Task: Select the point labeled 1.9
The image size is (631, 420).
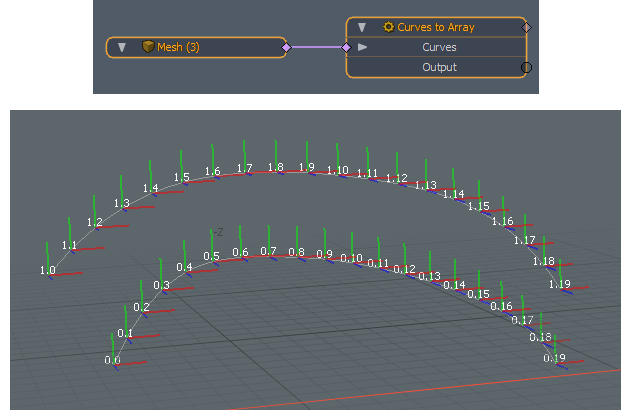Action: [307, 167]
